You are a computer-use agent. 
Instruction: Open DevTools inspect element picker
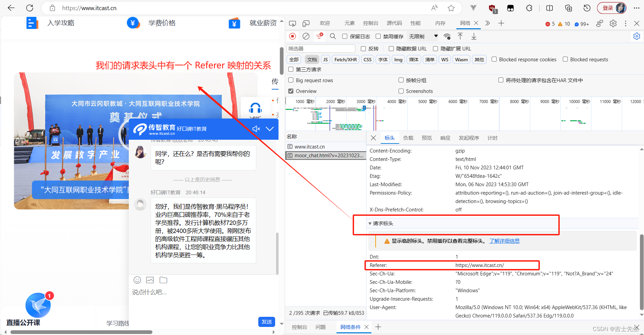click(293, 23)
